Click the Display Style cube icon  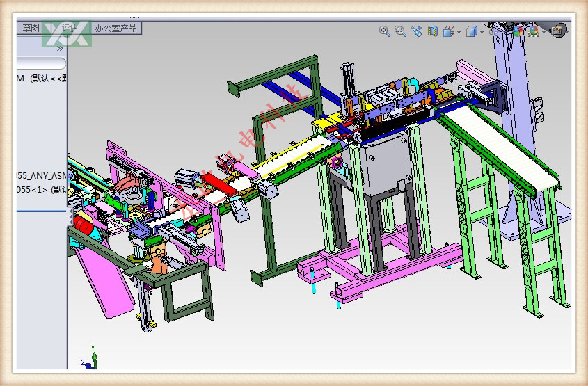(471, 31)
